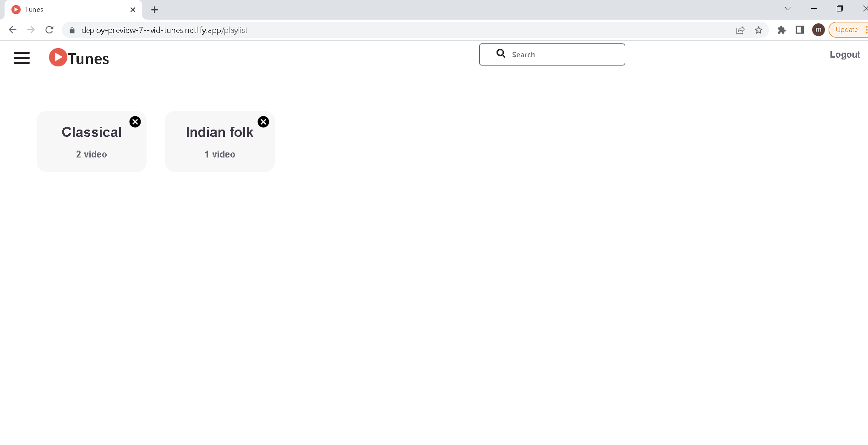Click the Tunes play-button logo

coord(58,57)
